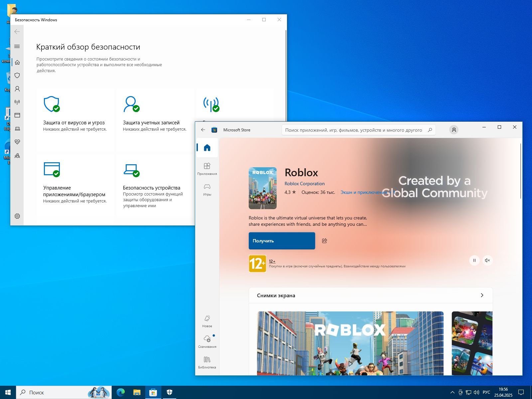Open the network tray icon
532x399 pixels.
coord(468,392)
